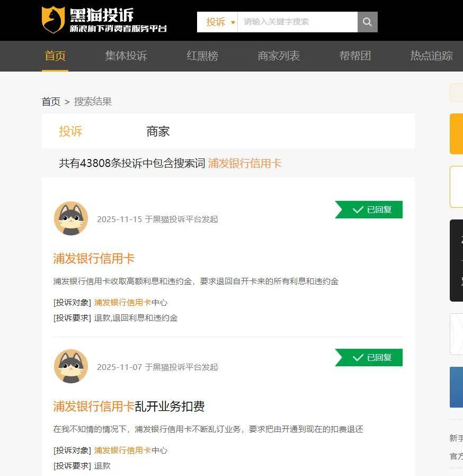Switch to the 商家 tab in search results
Image resolution: width=463 pixels, height=476 pixels.
point(157,131)
